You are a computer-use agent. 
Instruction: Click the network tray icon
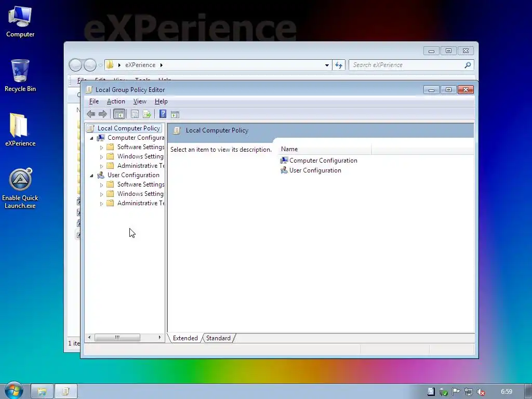(x=468, y=392)
